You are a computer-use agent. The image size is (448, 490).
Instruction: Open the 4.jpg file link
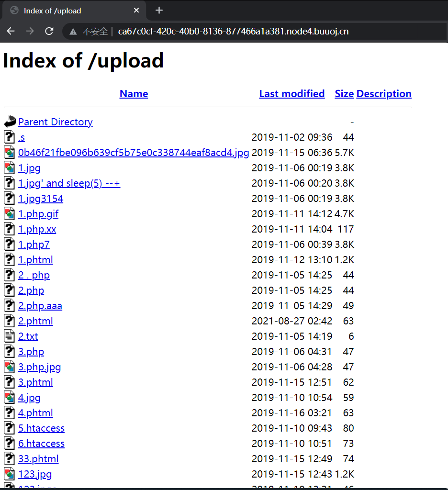pos(29,398)
